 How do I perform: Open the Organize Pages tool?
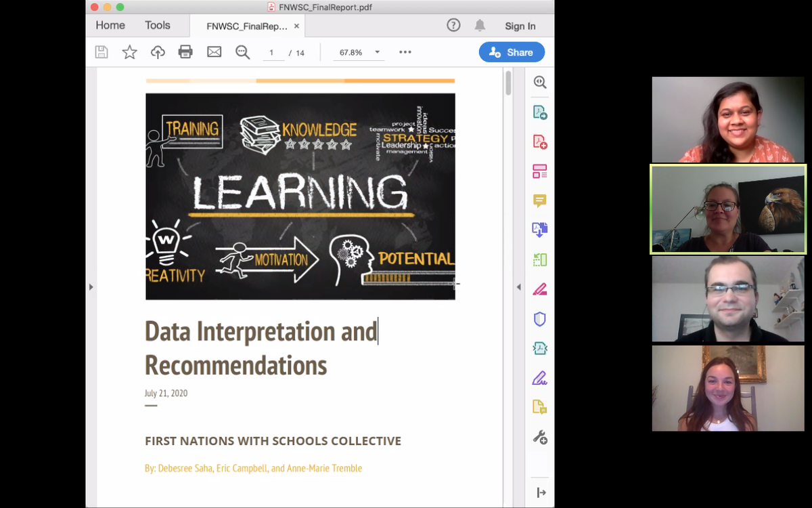(x=539, y=259)
